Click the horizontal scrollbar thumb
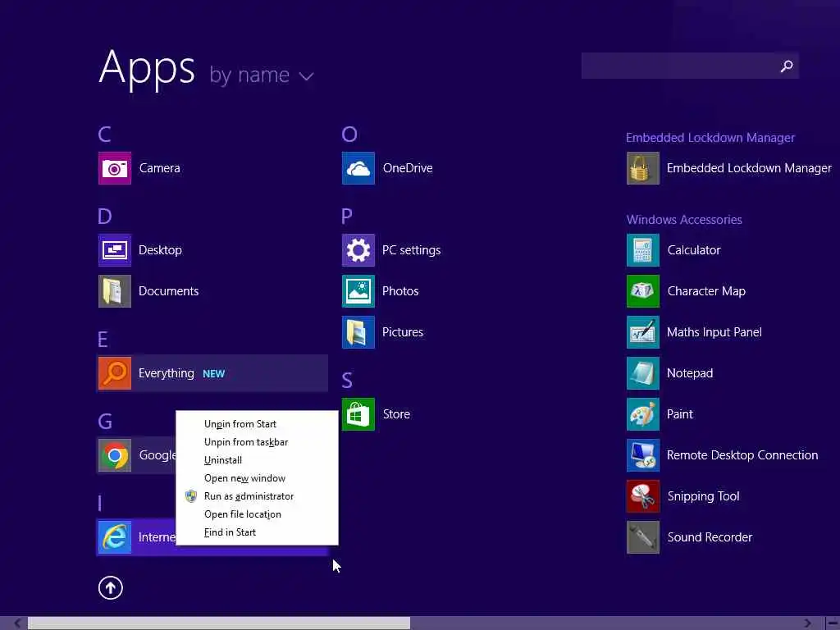 click(219, 623)
